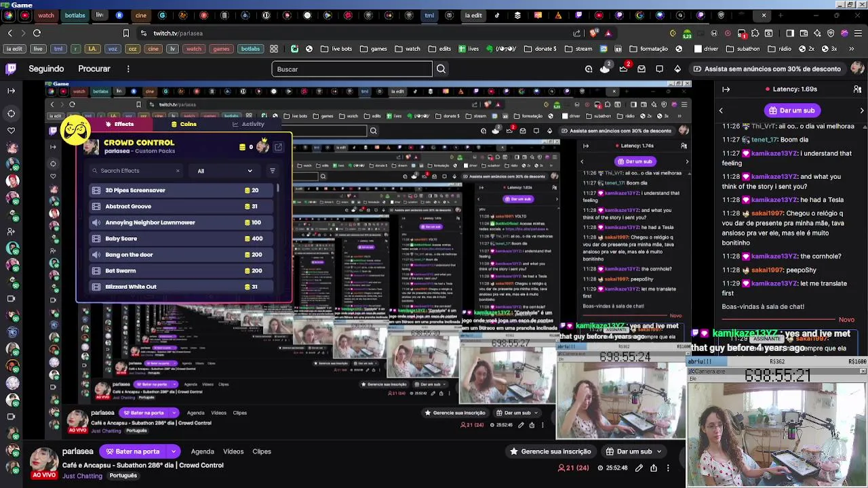Collapse the chat panel arrow near Latency
Screen dimensions: 868x488
click(x=726, y=89)
